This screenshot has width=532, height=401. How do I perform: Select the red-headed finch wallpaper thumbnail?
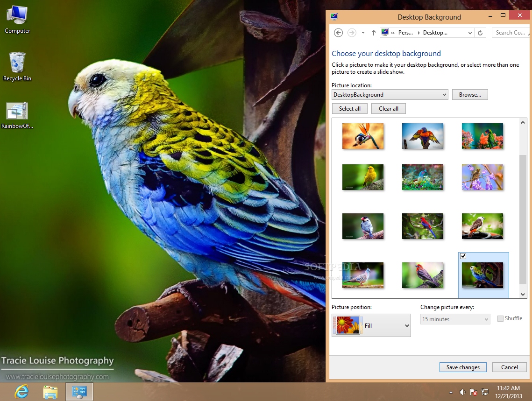pyautogui.click(x=422, y=275)
